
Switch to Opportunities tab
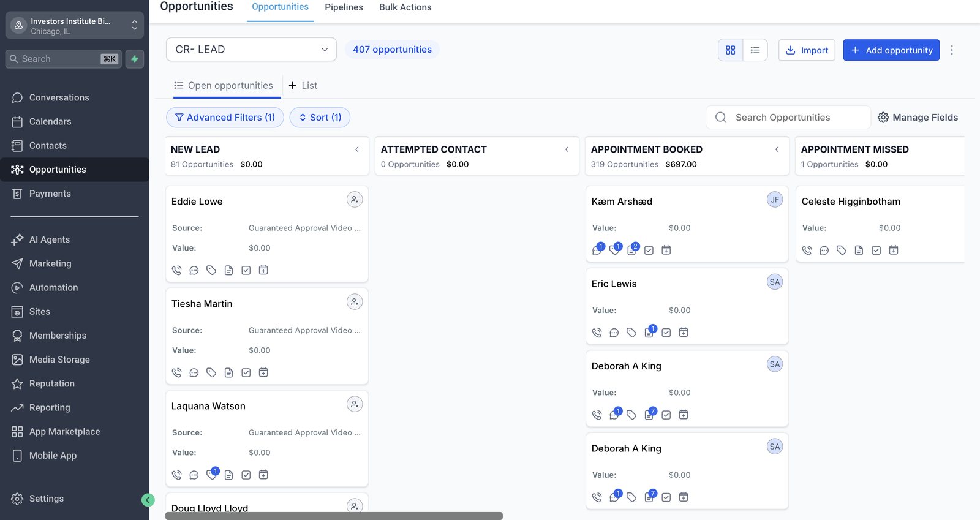pyautogui.click(x=280, y=7)
